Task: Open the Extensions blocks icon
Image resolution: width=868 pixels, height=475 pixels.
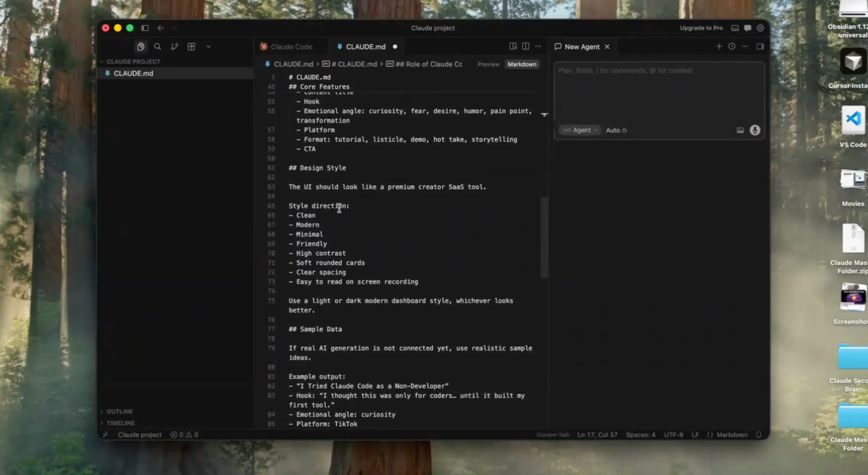Action: pos(191,47)
